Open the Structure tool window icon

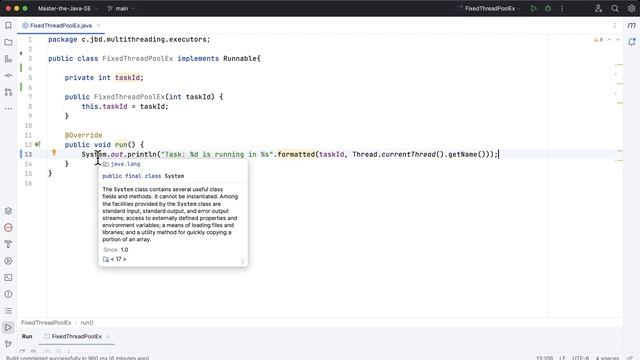point(8,59)
